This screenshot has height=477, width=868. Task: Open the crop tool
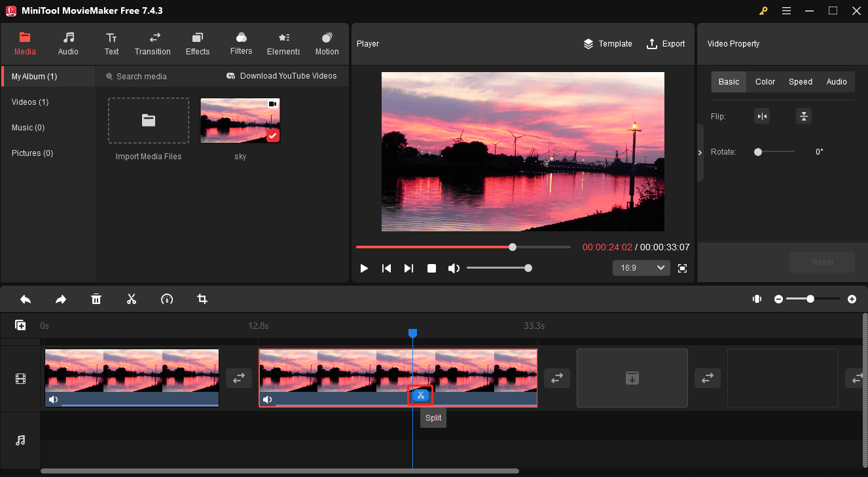(x=202, y=299)
